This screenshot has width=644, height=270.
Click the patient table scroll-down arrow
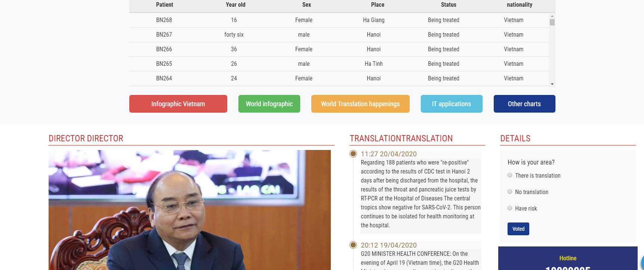click(552, 84)
